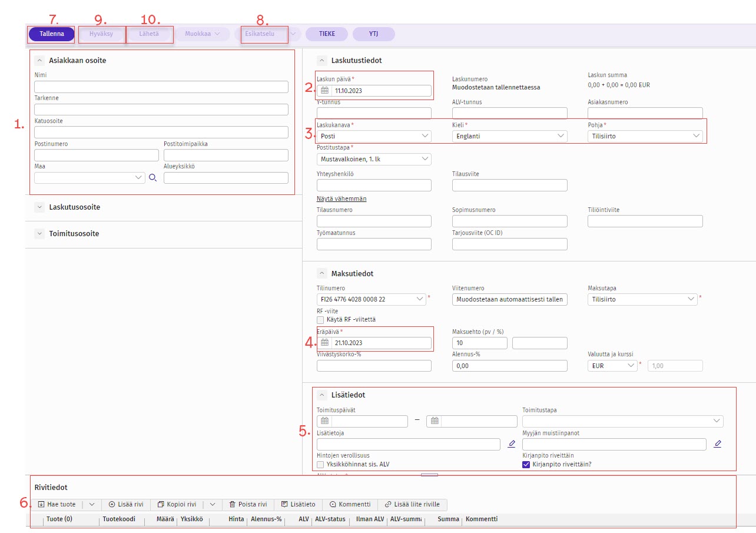Enable the Käytä RF-viitettä checkbox

coord(321,319)
